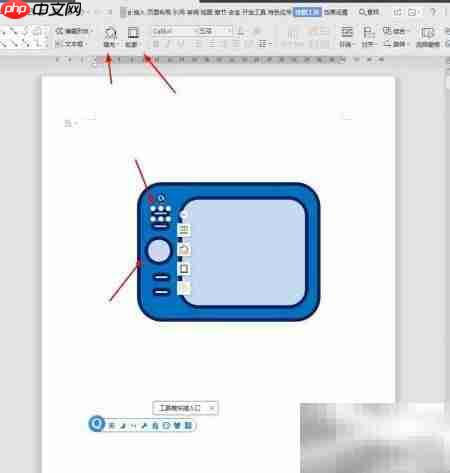Open the Selection Pane (选择窗格)
Viewport: 450px width, 473px height.
(x=428, y=37)
